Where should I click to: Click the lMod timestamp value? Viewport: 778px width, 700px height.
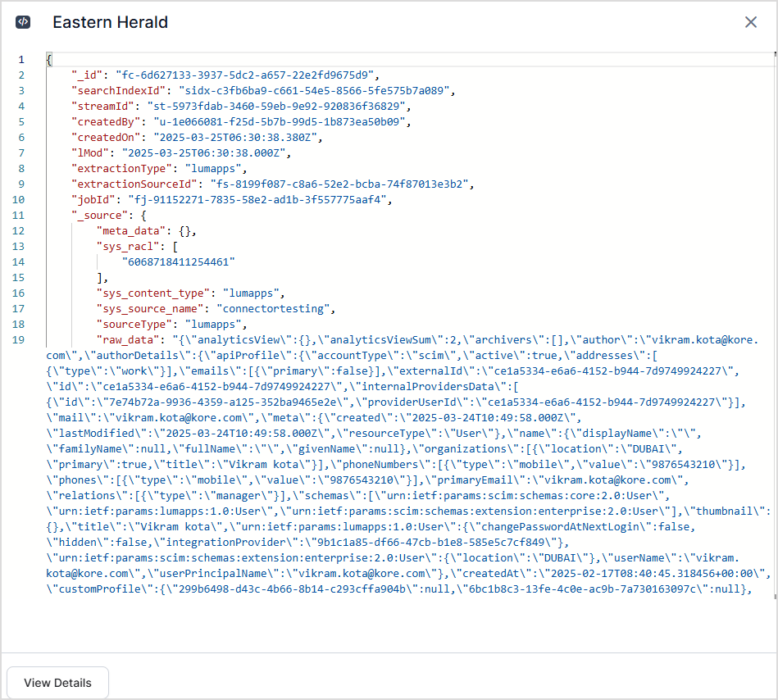[x=206, y=153]
